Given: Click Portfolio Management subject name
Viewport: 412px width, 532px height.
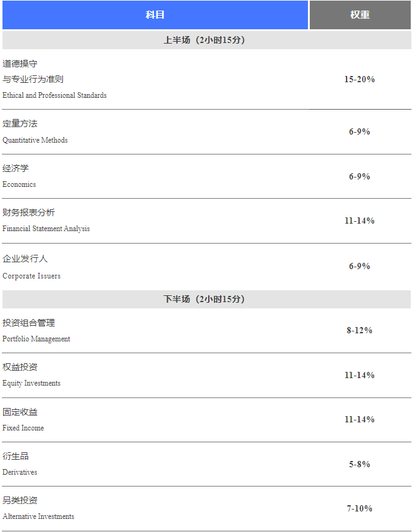Looking at the screenshot, I should pos(36,339).
